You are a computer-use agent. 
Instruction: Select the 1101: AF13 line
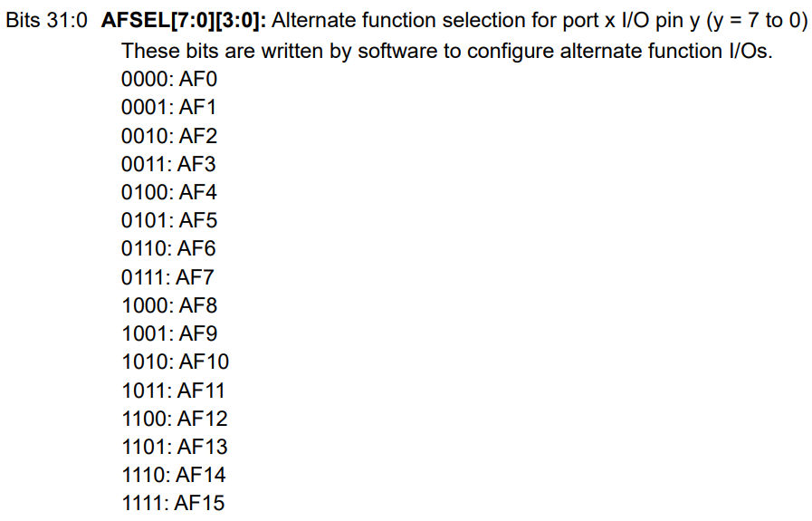pos(175,447)
